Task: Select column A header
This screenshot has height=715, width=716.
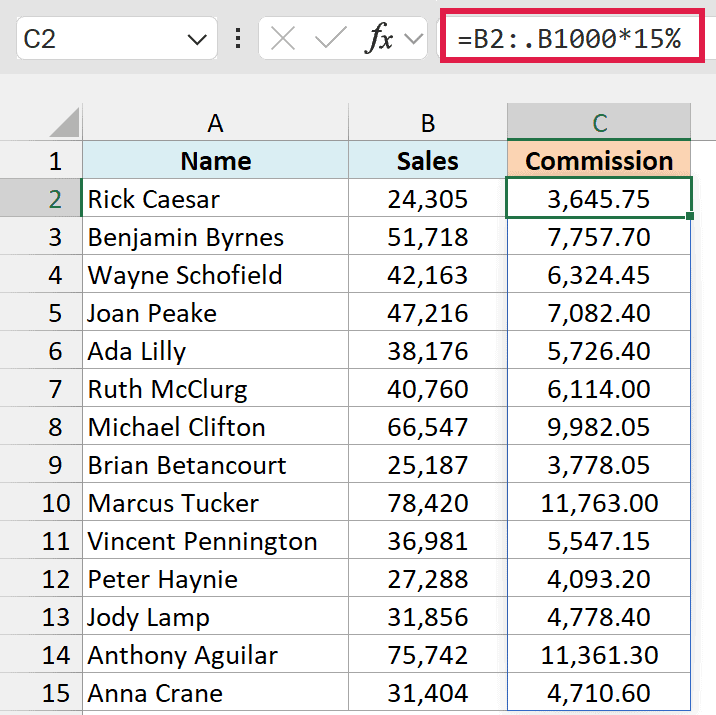Action: 216,122
